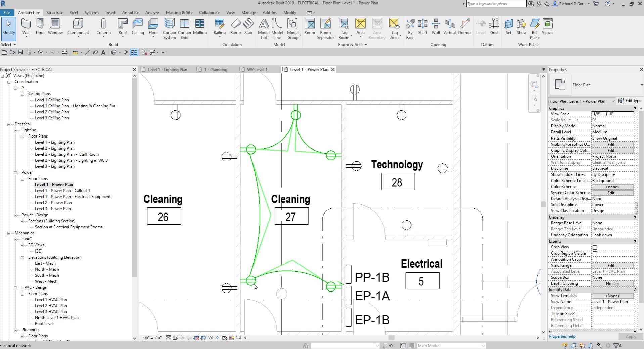Activate the Door placement tool
The width and height of the screenshot is (644, 349).
pyautogui.click(x=40, y=27)
